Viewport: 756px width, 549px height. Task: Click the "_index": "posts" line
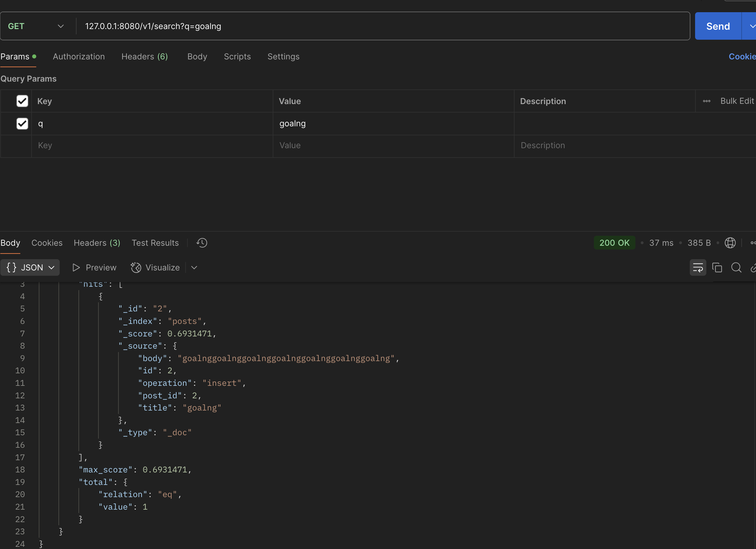[163, 321]
